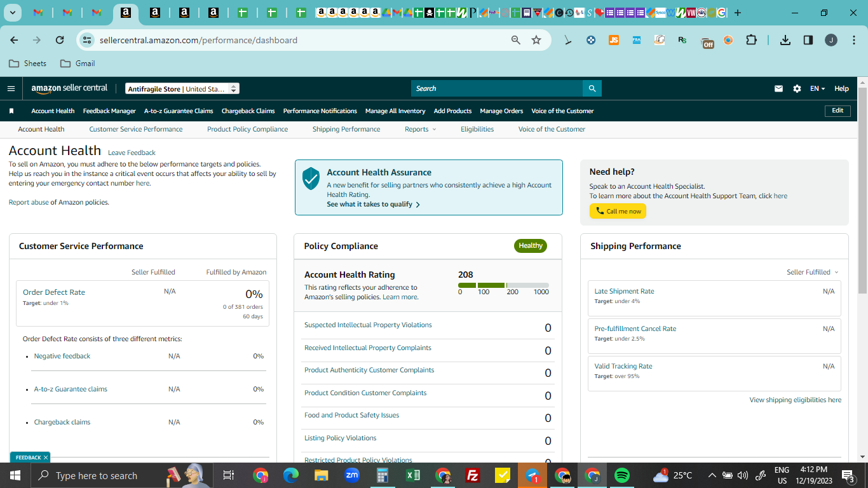Screen dimensions: 868x488
Task: Switch to the Eligibilities tab
Action: click(x=477, y=129)
